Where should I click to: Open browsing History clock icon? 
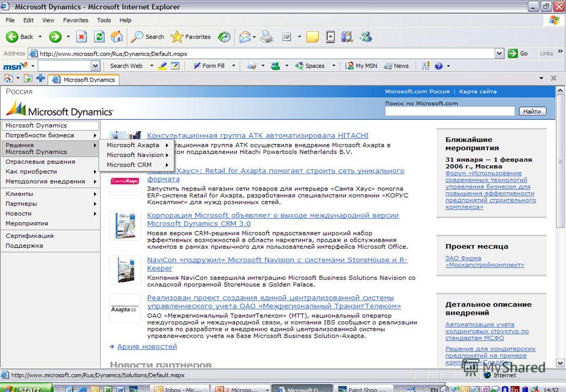click(x=224, y=36)
